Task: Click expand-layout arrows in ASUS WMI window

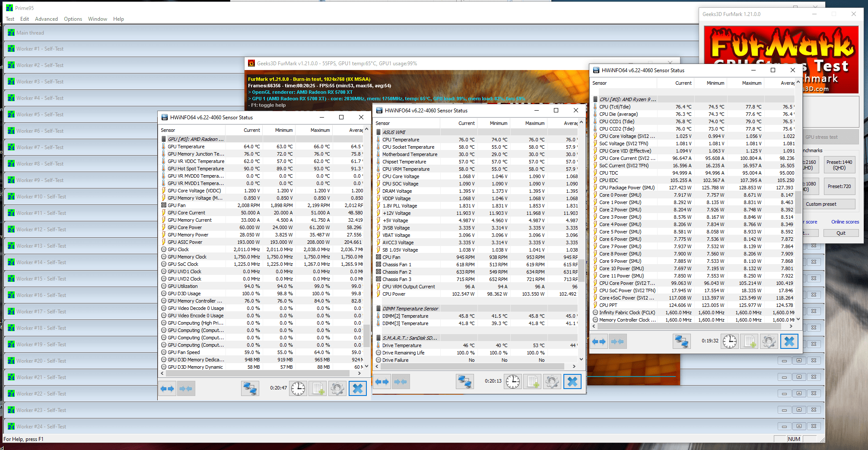Action: tap(382, 382)
